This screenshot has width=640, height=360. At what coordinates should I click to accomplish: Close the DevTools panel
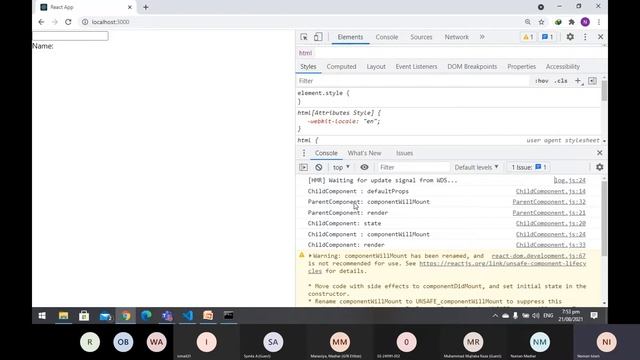point(600,37)
